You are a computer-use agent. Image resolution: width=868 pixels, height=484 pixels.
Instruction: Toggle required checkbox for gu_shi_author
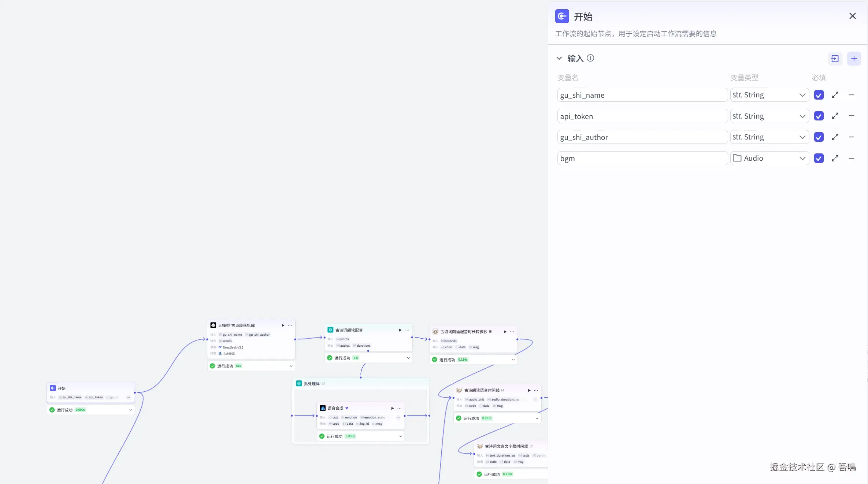(819, 137)
